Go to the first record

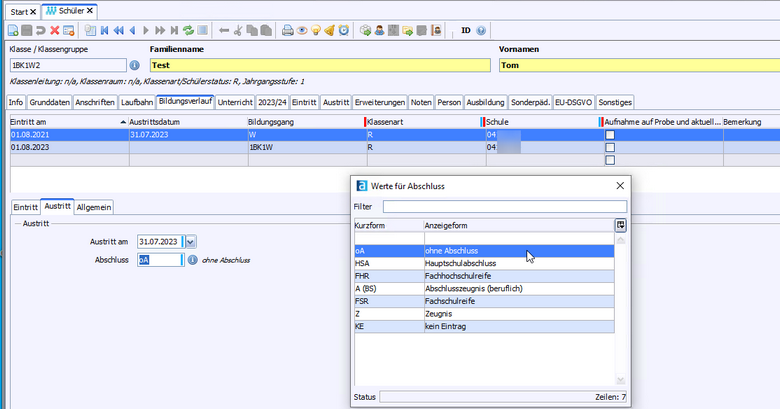click(104, 30)
